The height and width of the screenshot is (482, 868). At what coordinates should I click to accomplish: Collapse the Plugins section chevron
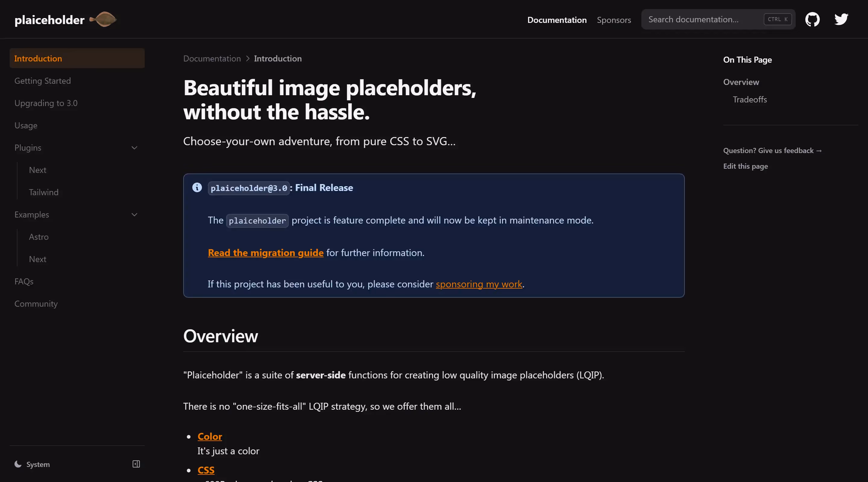134,148
